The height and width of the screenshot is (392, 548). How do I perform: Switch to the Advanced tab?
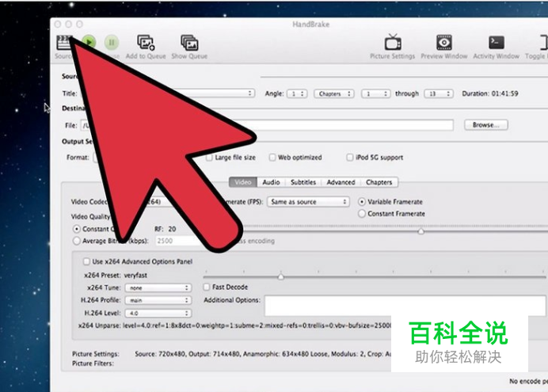click(x=341, y=182)
